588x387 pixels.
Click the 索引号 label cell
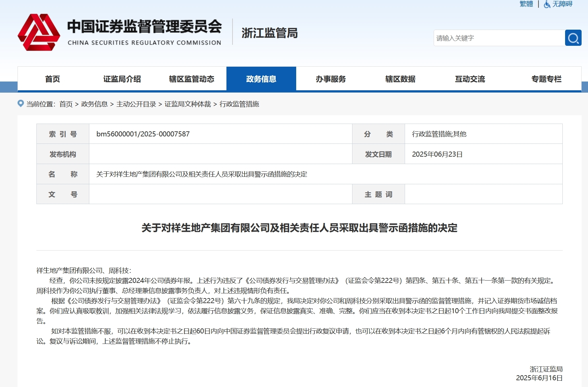tap(63, 134)
